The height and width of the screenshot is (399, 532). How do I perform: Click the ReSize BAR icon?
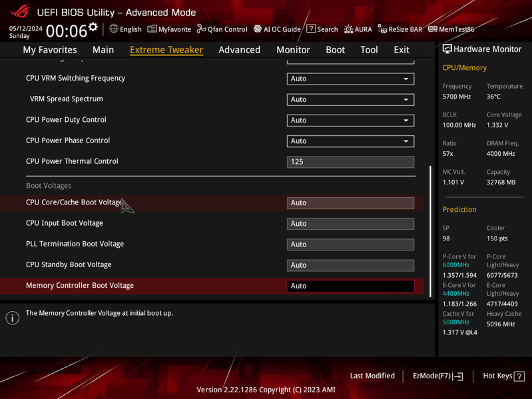382,29
